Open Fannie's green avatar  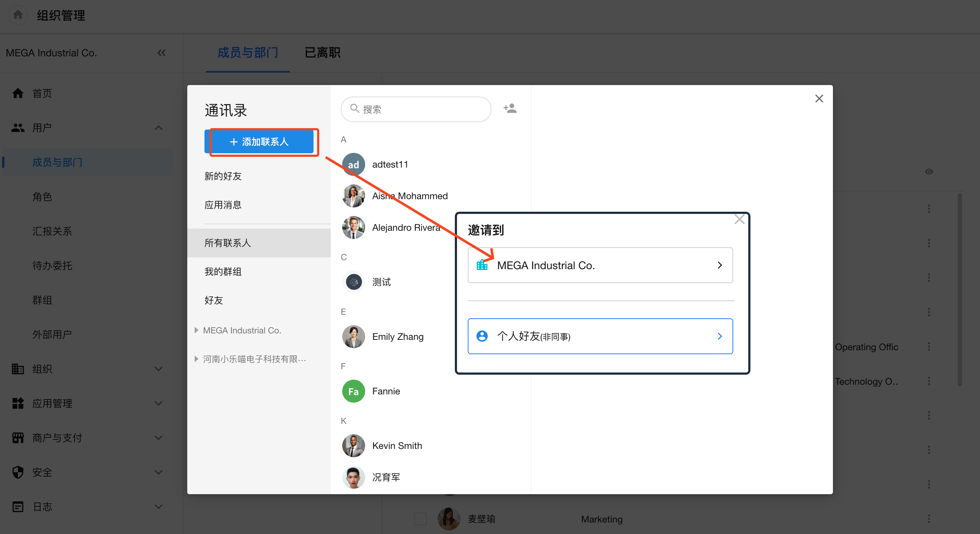[353, 391]
